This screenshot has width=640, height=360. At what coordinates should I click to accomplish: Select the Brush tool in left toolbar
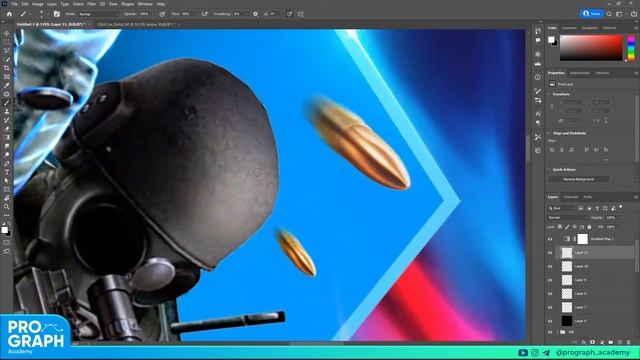[x=7, y=103]
